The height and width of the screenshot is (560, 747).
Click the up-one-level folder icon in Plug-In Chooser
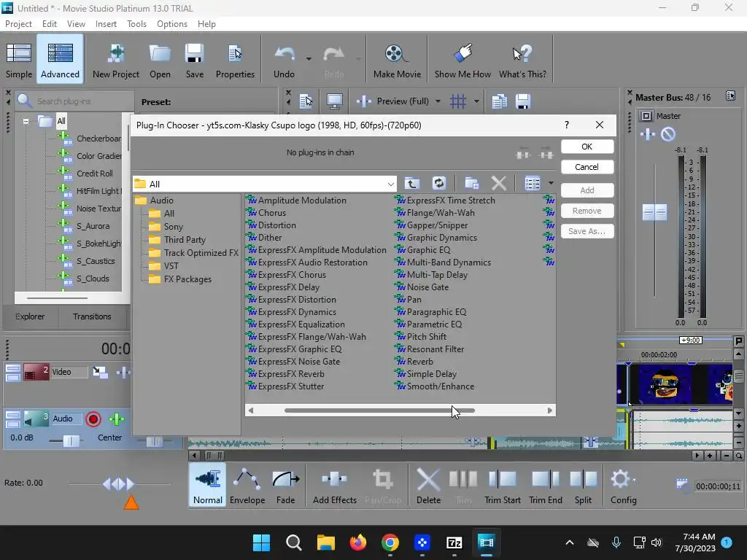412,183
